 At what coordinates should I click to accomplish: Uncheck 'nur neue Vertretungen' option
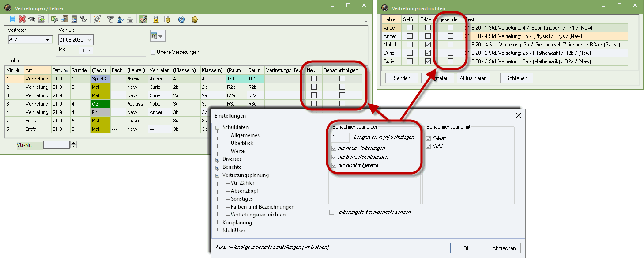pos(334,148)
